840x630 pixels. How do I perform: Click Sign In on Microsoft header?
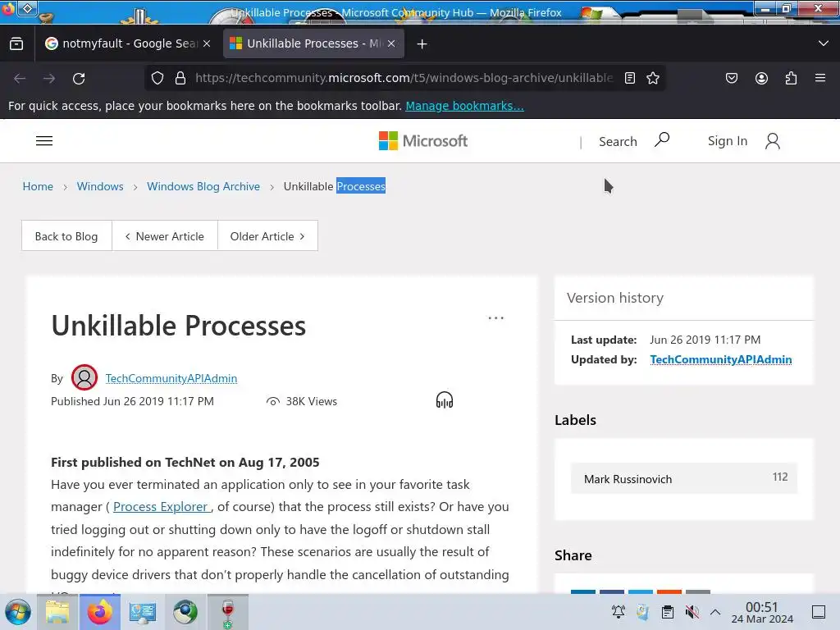click(728, 141)
